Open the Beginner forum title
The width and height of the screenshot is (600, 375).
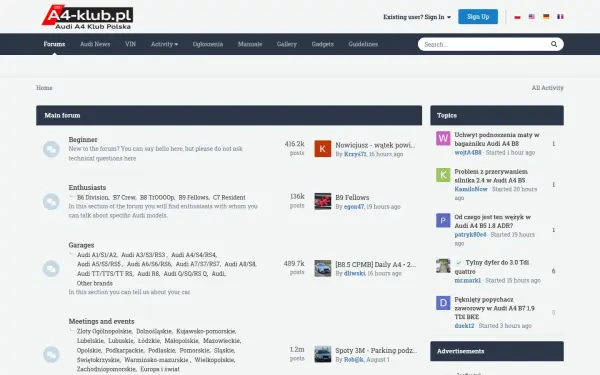click(x=83, y=139)
